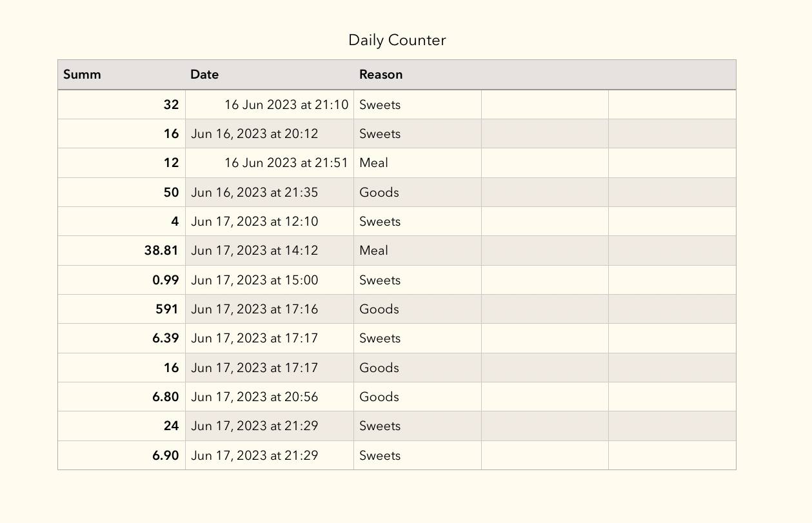Click the Summ cell with value 6.90
Screen dimensions: 812x523
[121, 455]
